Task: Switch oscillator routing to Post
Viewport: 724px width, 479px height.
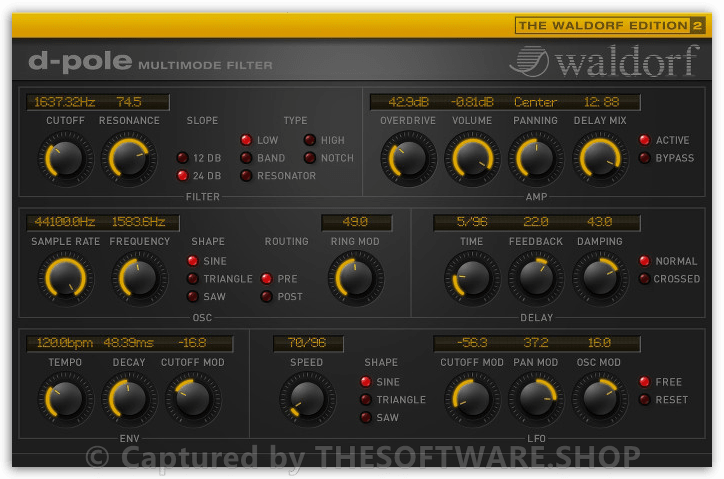Action: [266, 297]
